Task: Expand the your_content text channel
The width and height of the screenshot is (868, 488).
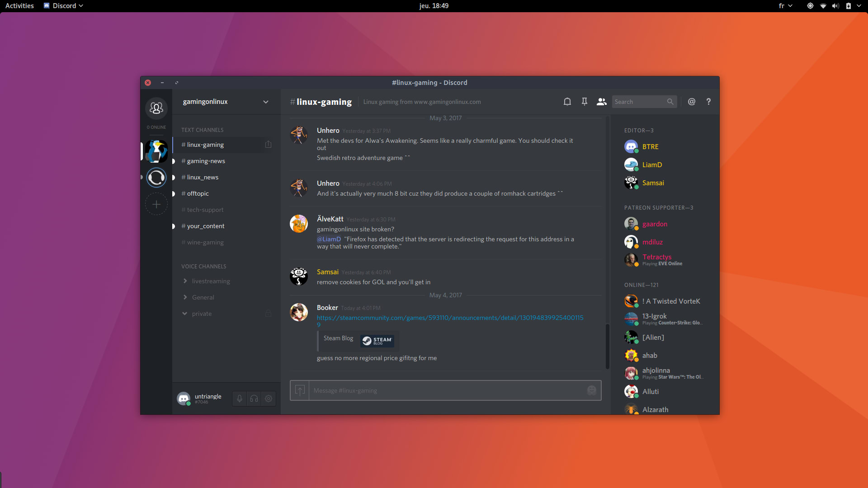Action: pyautogui.click(x=173, y=226)
